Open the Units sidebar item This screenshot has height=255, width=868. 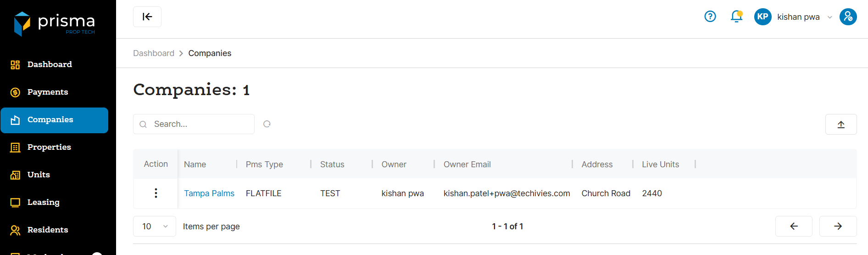[39, 175]
